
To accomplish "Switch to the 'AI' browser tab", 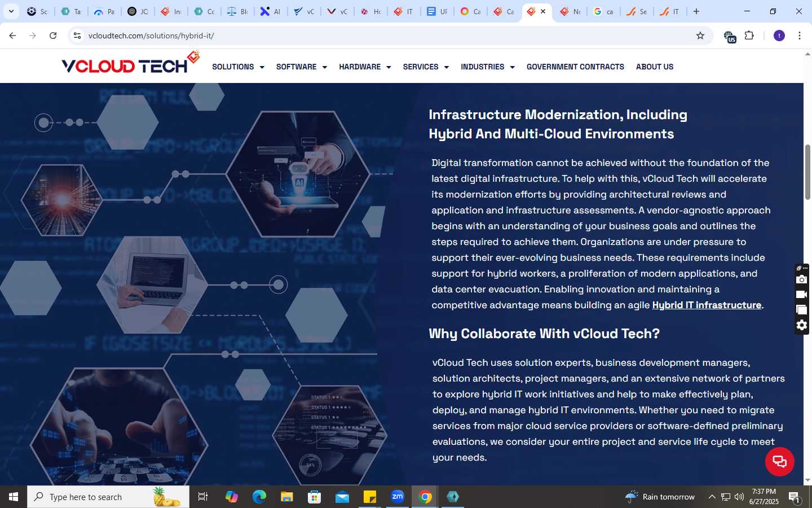I will click(x=271, y=11).
